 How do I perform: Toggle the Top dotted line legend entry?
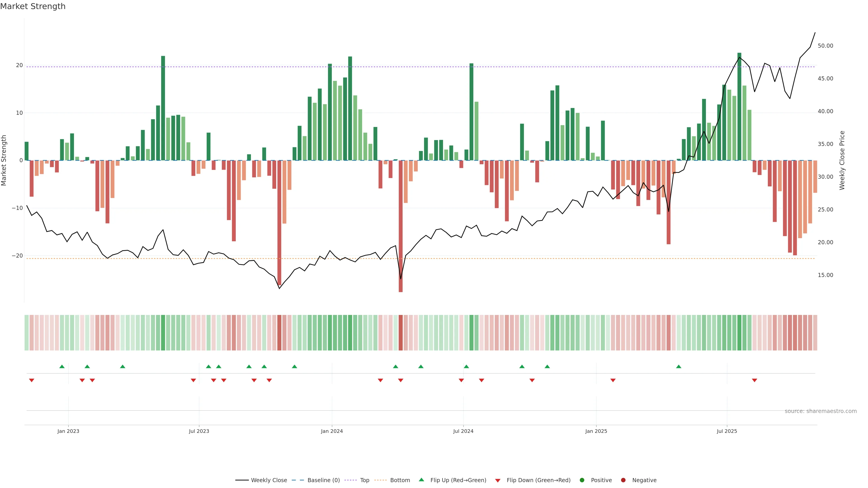click(x=364, y=480)
